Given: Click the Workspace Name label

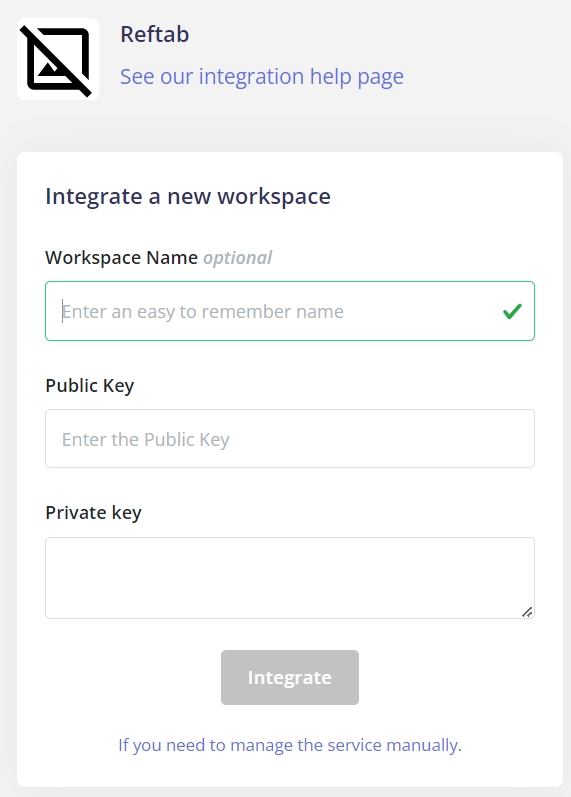Looking at the screenshot, I should click(122, 258).
